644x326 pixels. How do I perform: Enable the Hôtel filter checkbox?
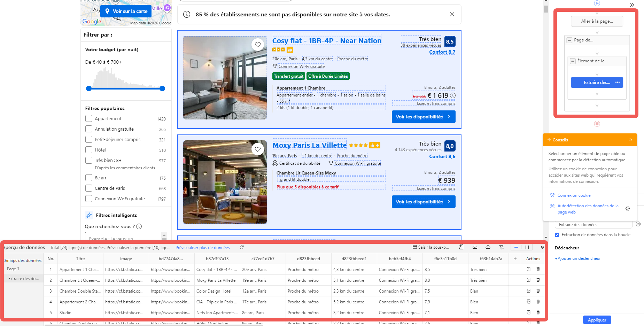(88, 150)
